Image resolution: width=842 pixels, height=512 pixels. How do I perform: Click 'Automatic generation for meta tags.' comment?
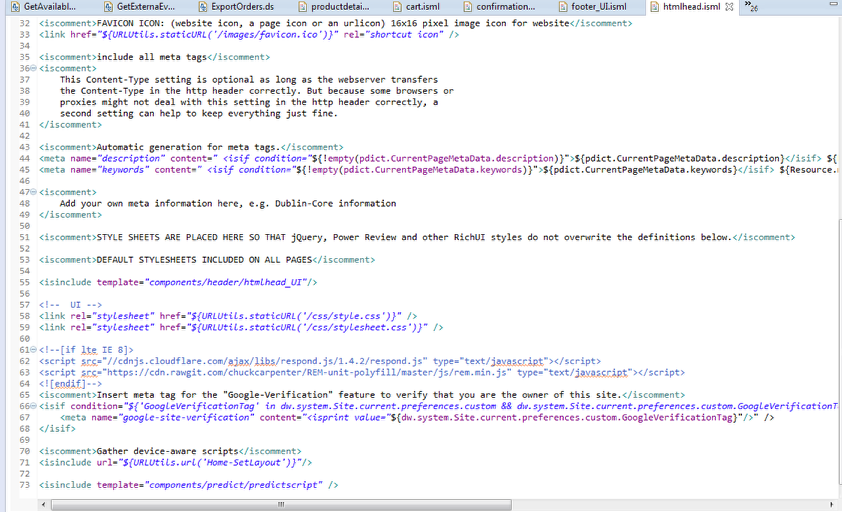click(188, 147)
